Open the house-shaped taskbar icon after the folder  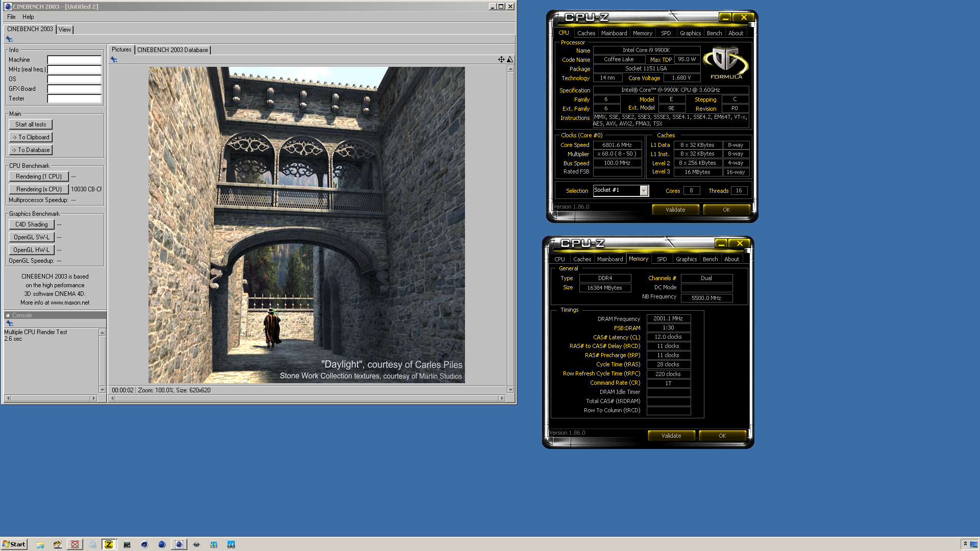click(58, 544)
